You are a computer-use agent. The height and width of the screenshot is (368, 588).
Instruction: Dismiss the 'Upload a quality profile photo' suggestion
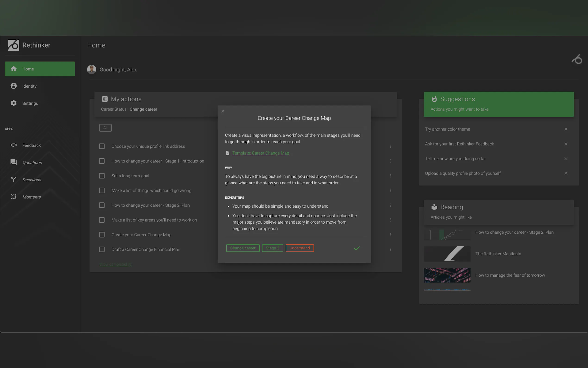[x=566, y=173]
